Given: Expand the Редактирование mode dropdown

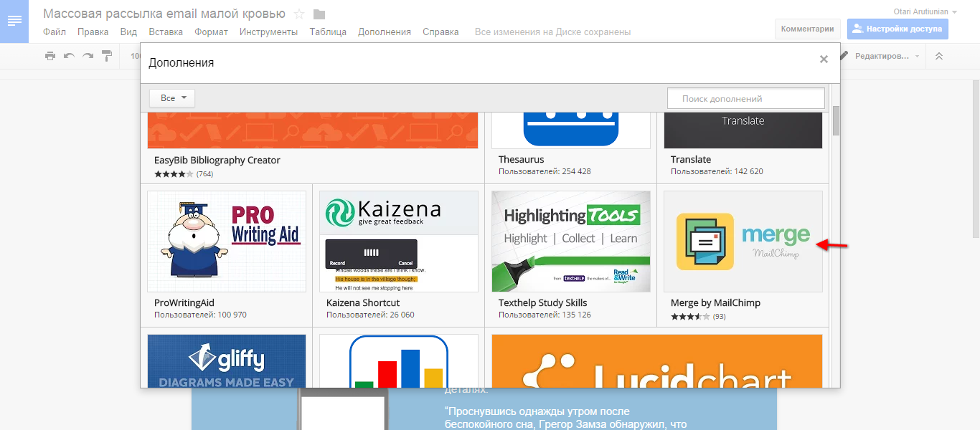Looking at the screenshot, I should (x=879, y=56).
